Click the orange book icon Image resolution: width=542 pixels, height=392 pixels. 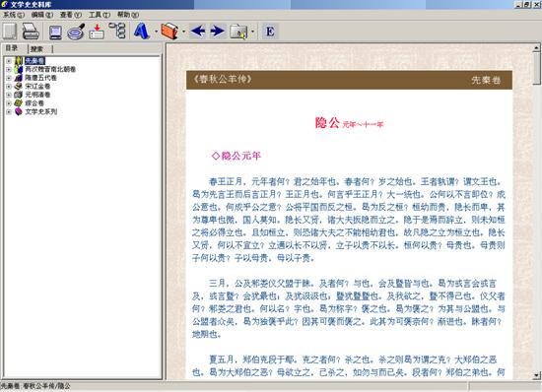pyautogui.click(x=169, y=32)
